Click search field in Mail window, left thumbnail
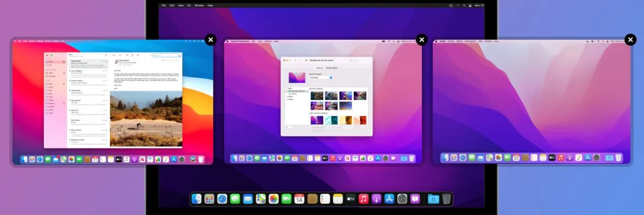The width and height of the screenshot is (644, 215). click(166, 55)
